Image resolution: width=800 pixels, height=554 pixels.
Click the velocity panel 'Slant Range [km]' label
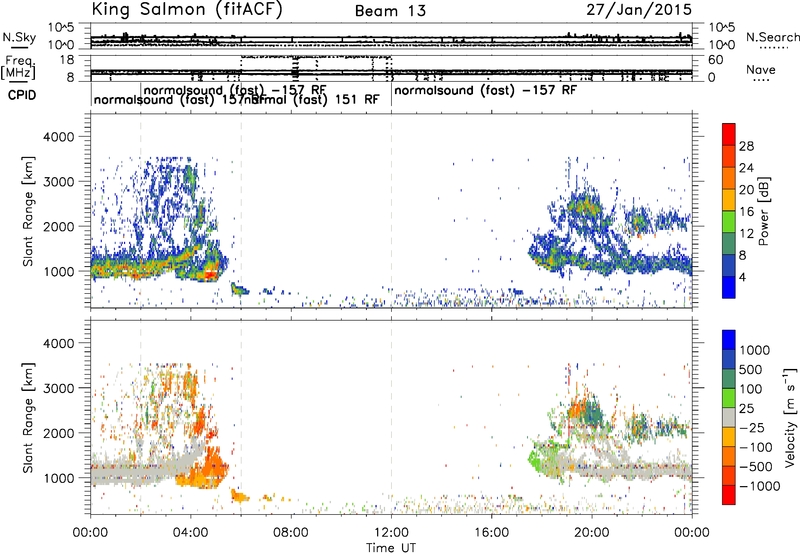tap(28, 417)
